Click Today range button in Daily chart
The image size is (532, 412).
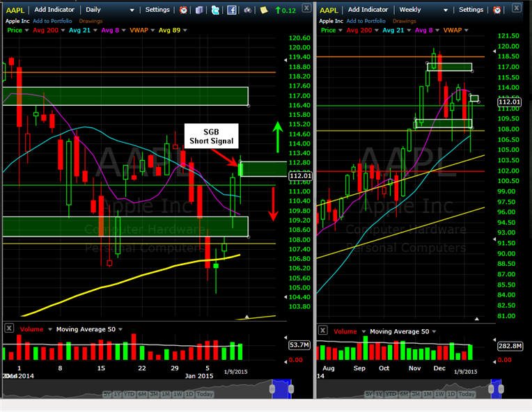coord(205,394)
